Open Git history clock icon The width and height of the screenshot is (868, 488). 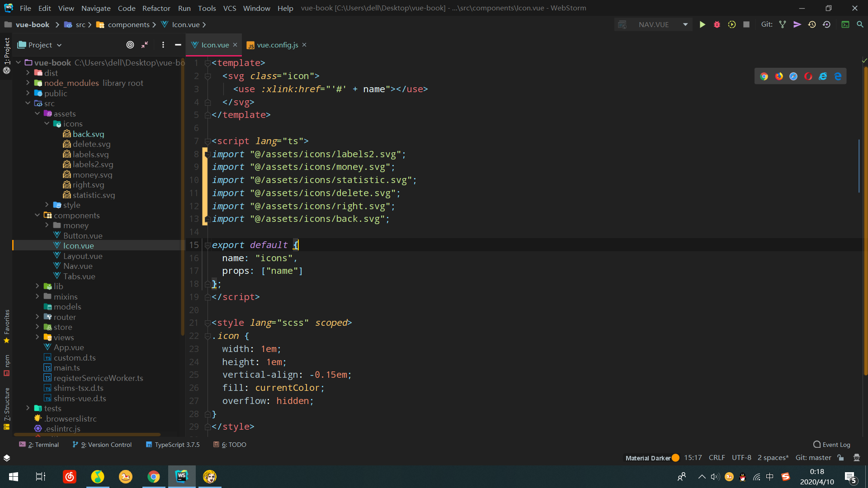[812, 25]
